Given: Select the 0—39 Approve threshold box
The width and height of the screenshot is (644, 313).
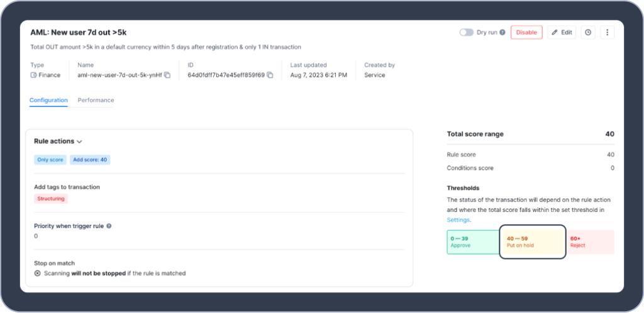Looking at the screenshot, I should tap(474, 242).
